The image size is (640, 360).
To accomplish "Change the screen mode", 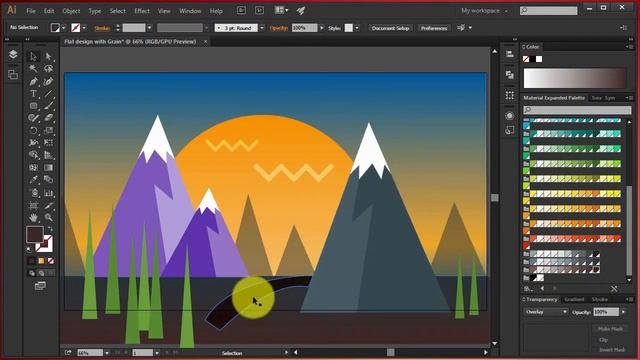I will 40,286.
